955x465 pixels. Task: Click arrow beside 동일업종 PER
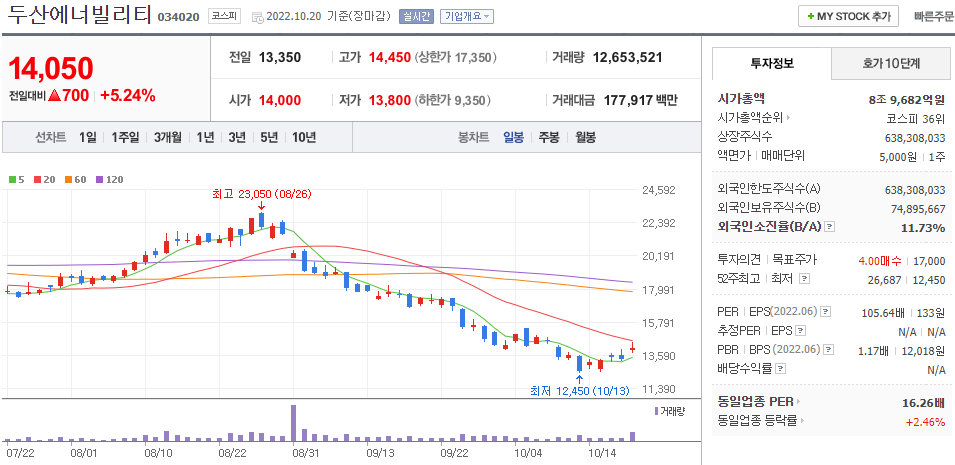pos(798,402)
